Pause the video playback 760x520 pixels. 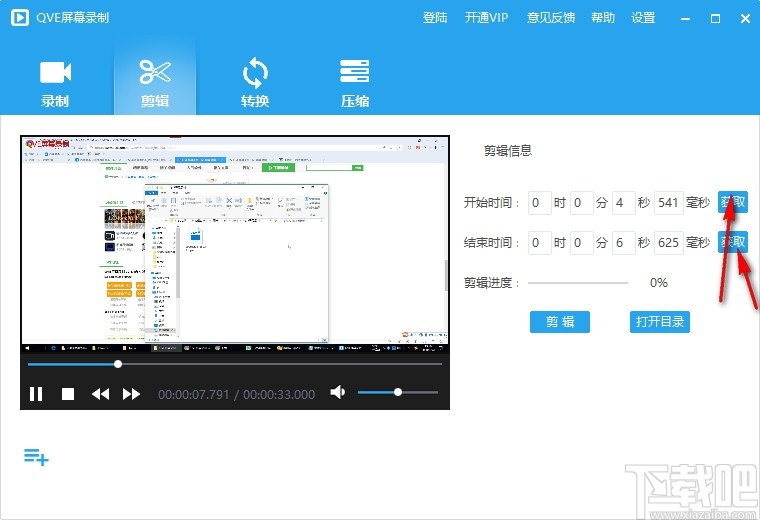click(x=36, y=394)
